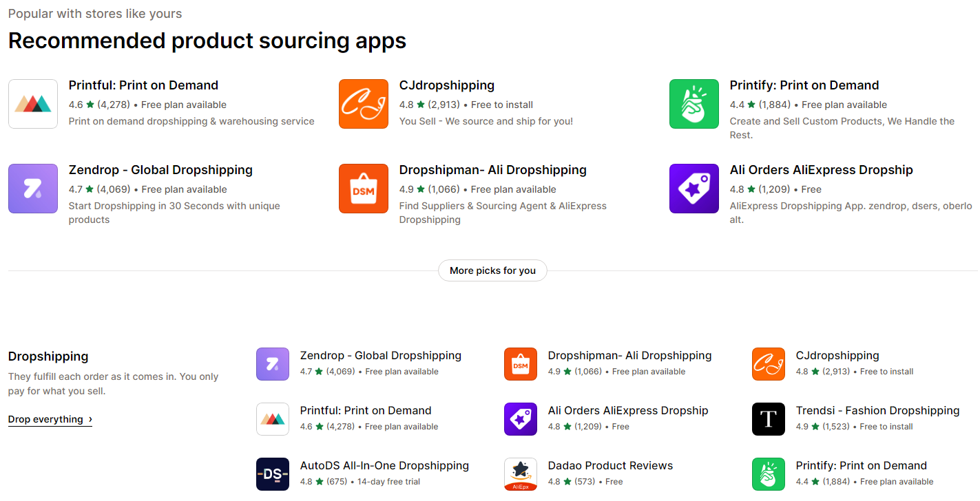Screen dimensions: 980x501
Task: Open Printful: Print on Demand title in recommended section
Action: pyautogui.click(x=143, y=85)
